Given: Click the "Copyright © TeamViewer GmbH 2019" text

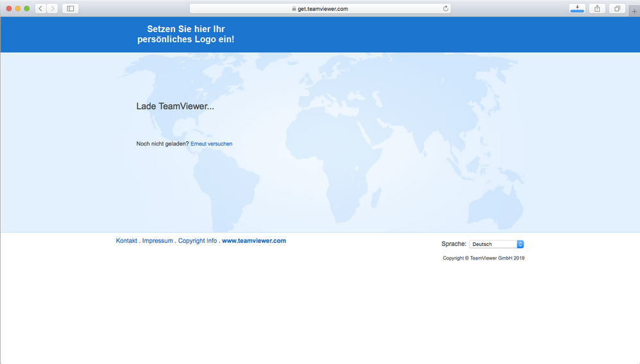Looking at the screenshot, I should pyautogui.click(x=484, y=258).
